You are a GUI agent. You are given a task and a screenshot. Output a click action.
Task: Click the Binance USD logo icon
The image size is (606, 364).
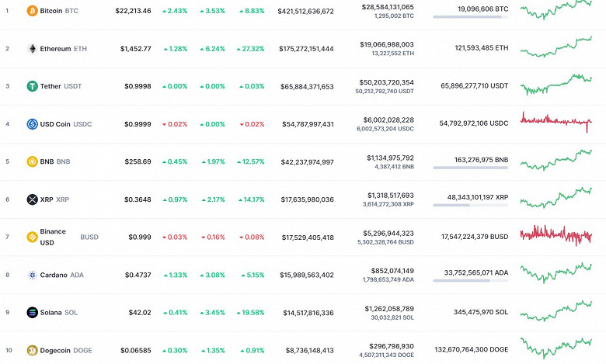(x=32, y=237)
